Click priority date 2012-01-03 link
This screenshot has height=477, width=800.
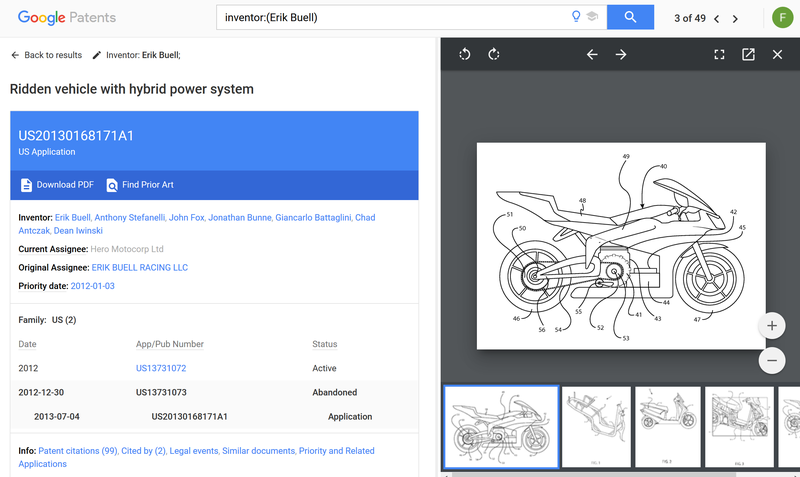click(x=92, y=286)
